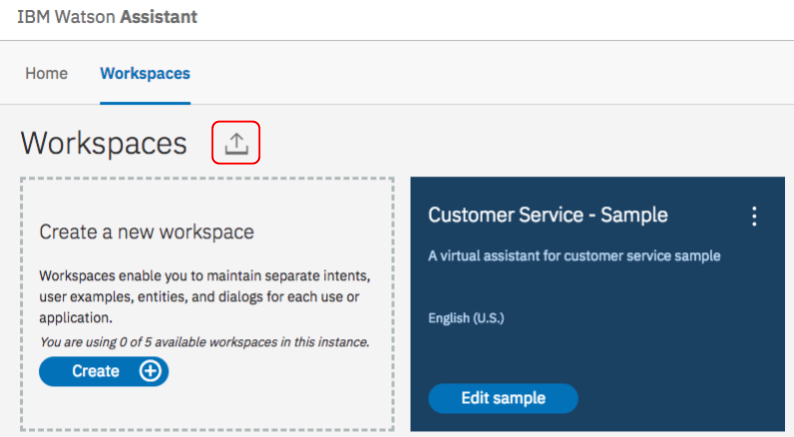
Task: Select the Workspaces tab
Action: 145,73
